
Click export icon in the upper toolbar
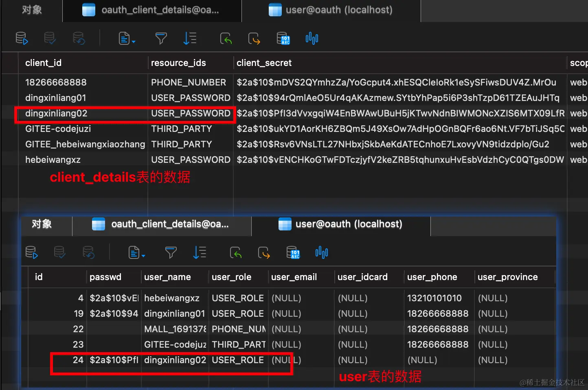[254, 38]
